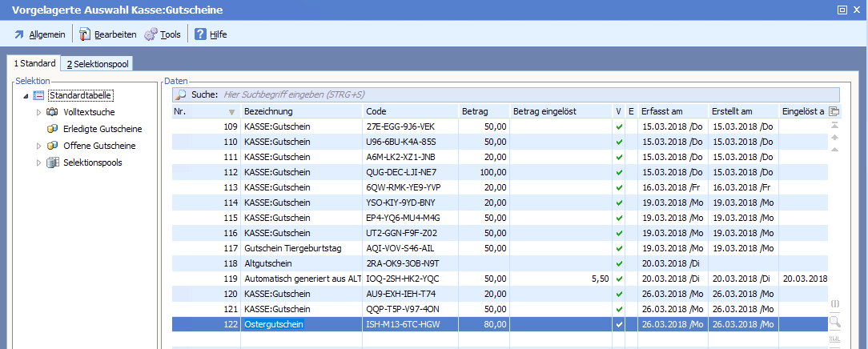Open the column chooser icon in table header
The width and height of the screenshot is (868, 349).
point(834,111)
